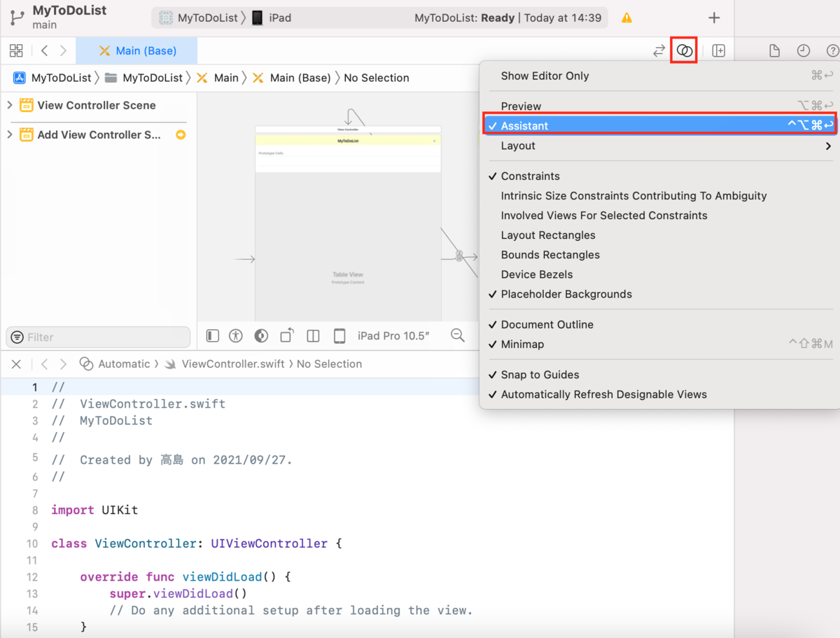Expand Add View Controller Scene in the outline
The height and width of the screenshot is (638, 840).
[10, 134]
